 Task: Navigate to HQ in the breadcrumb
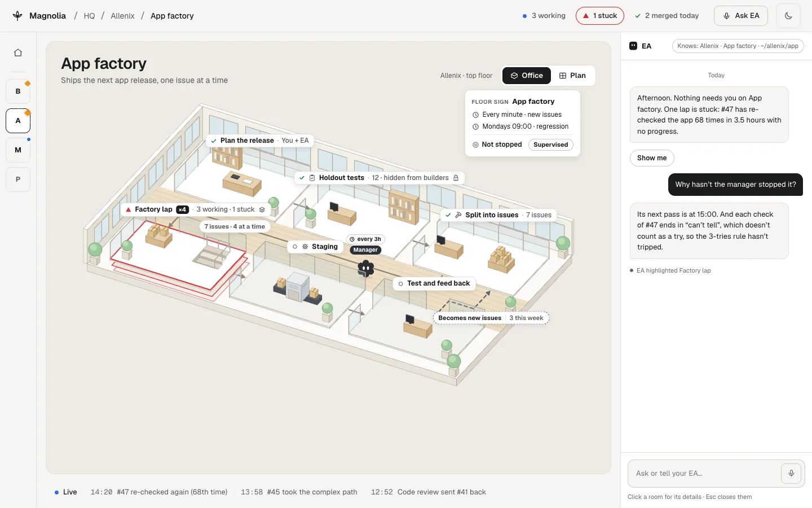click(x=89, y=16)
